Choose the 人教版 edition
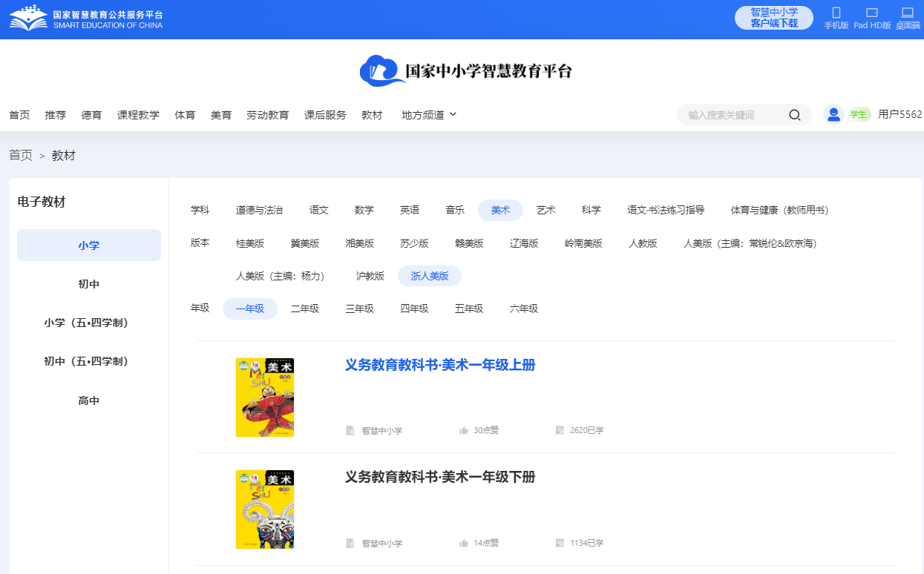Screen dimensions: 924x574 pyautogui.click(x=643, y=243)
